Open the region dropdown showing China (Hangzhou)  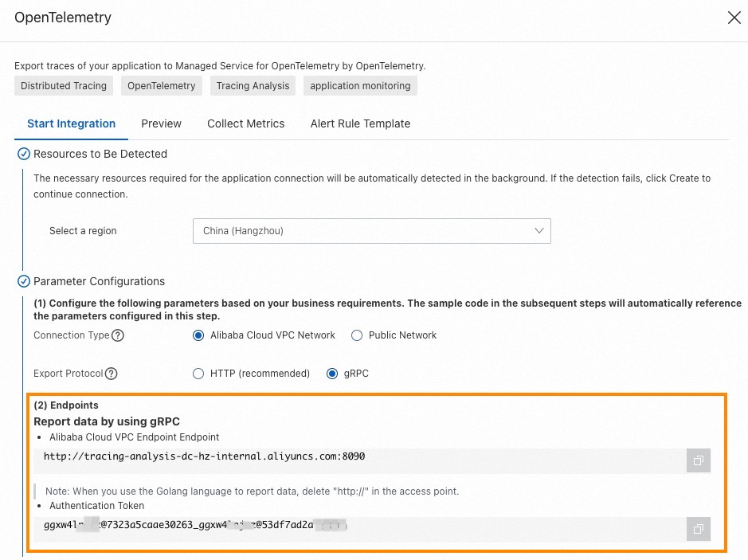[x=372, y=231]
